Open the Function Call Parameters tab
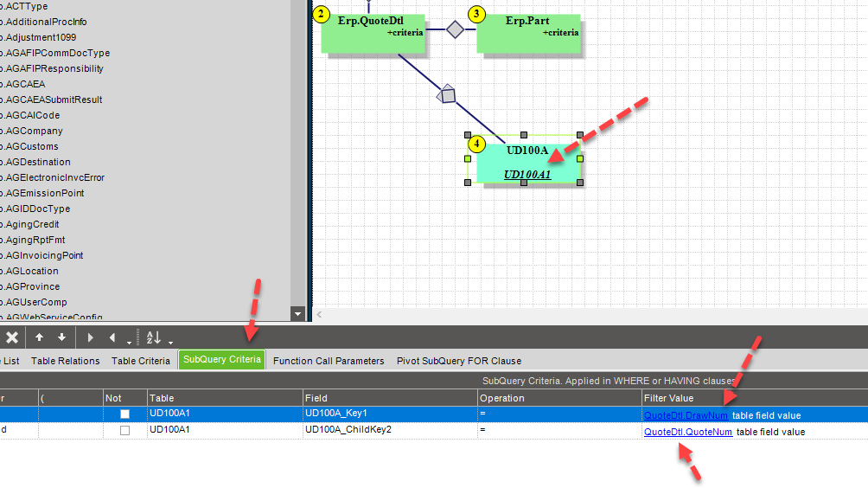The image size is (868, 488). (329, 361)
